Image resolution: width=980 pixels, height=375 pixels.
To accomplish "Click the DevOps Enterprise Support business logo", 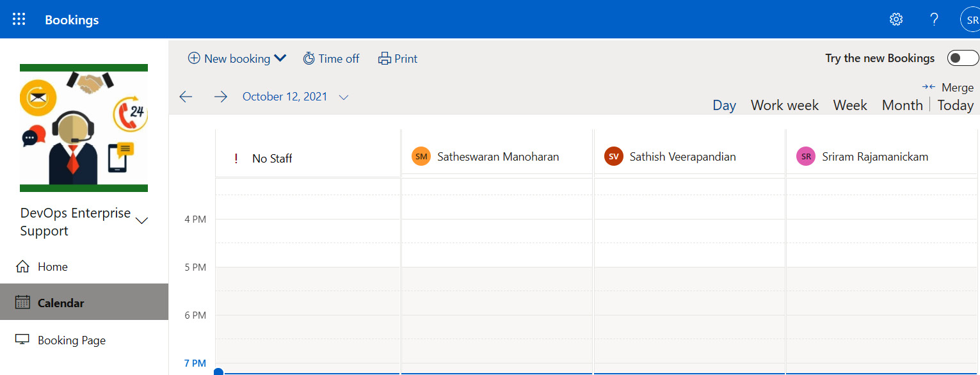I will coord(84,128).
